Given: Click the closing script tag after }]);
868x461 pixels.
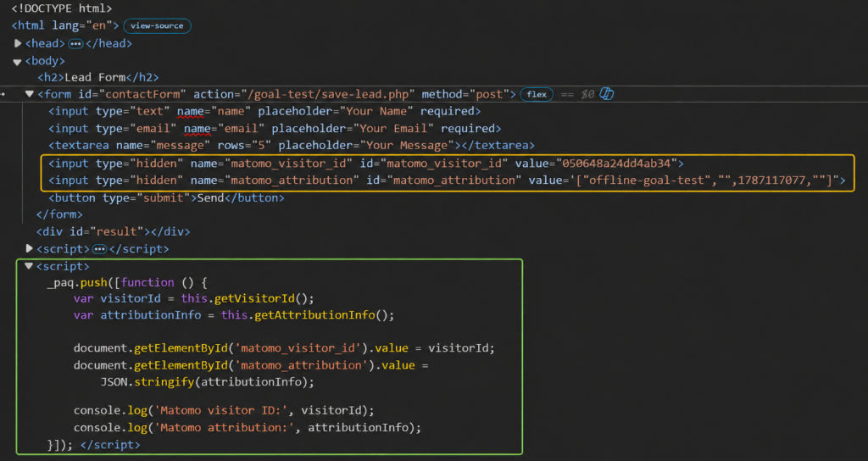Looking at the screenshot, I should [x=110, y=445].
